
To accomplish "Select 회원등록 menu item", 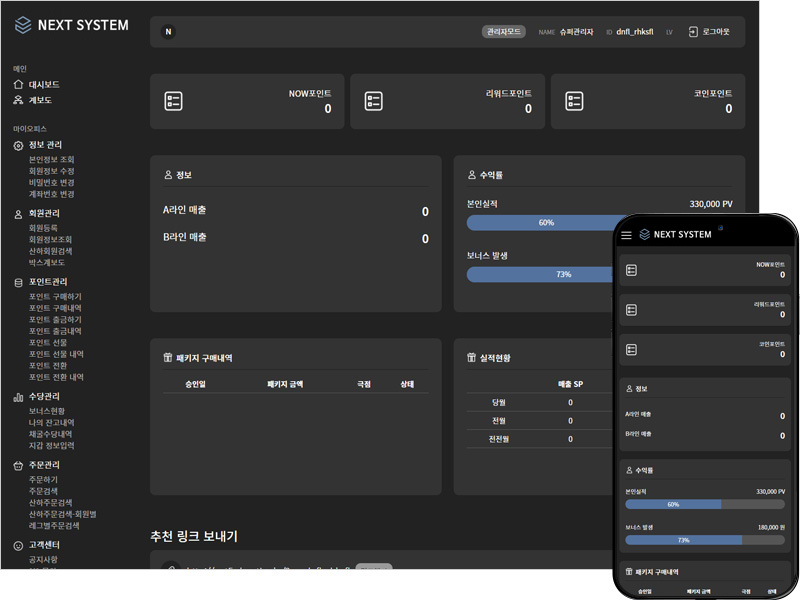I will tap(43, 228).
